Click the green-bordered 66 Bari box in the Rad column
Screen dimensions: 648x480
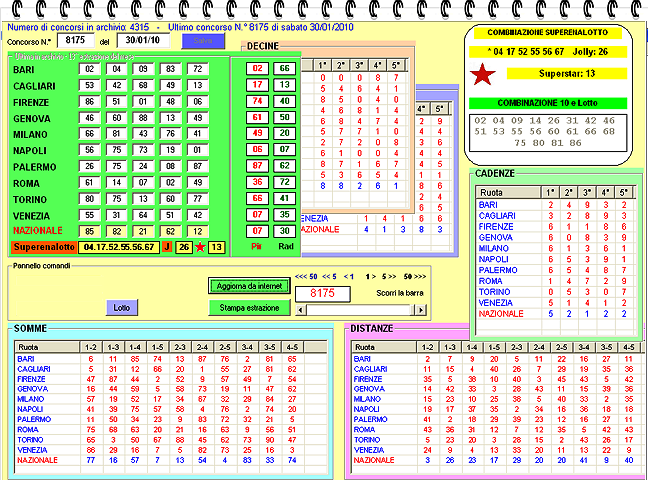click(x=284, y=69)
